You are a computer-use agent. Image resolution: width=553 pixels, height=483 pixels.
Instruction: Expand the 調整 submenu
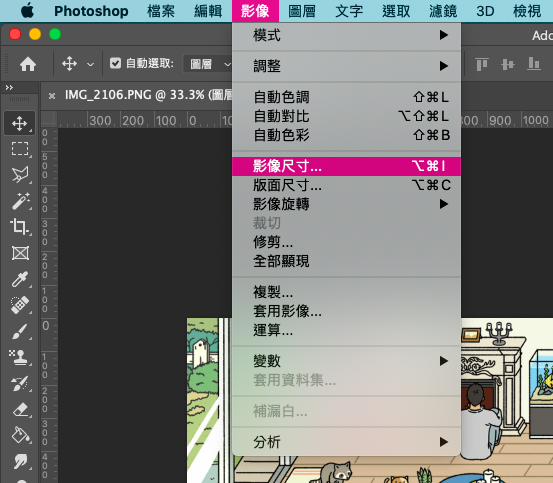346,66
